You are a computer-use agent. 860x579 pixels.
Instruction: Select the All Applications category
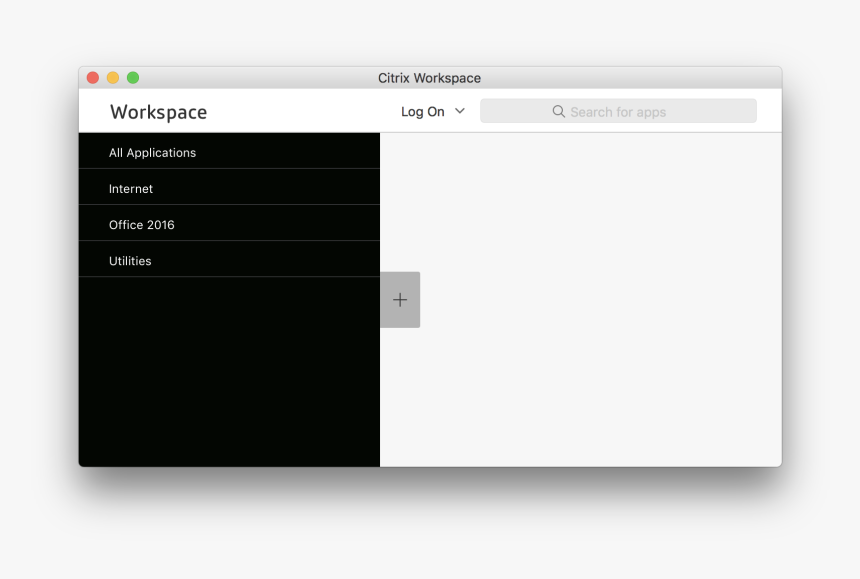(x=152, y=152)
